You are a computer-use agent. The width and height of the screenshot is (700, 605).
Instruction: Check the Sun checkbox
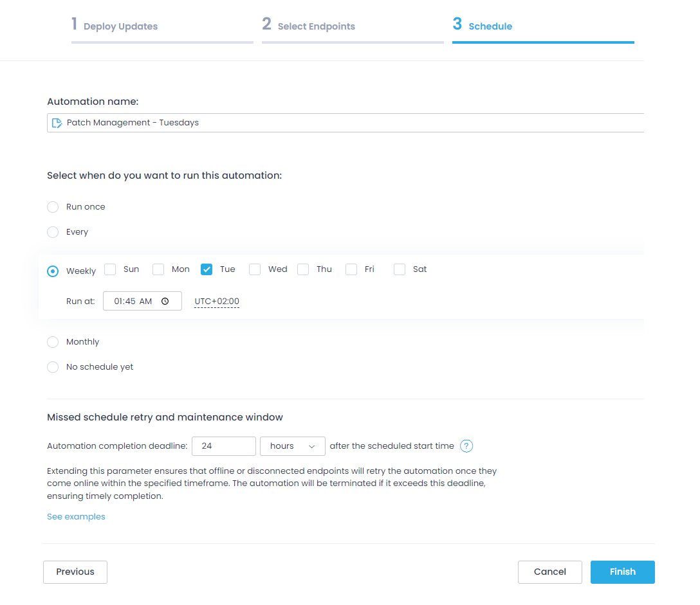click(x=110, y=269)
